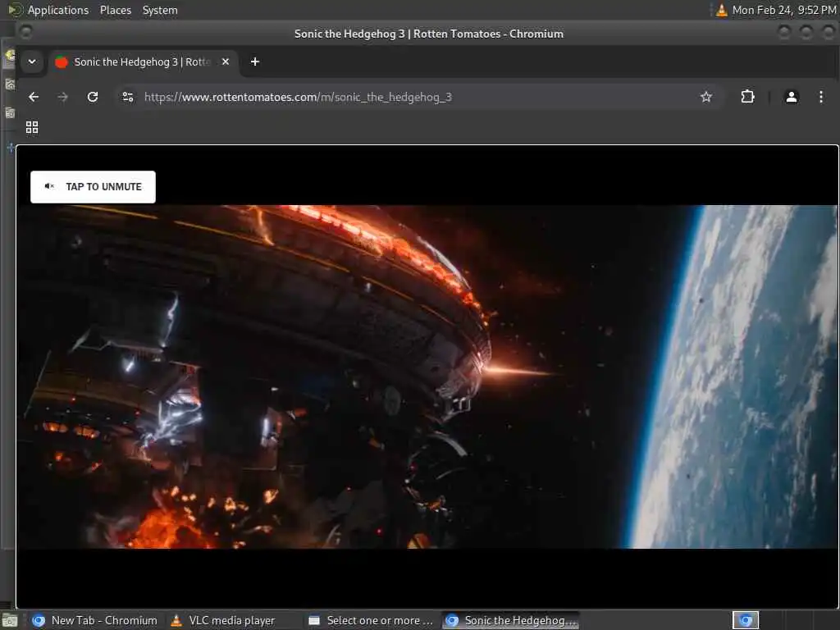Open the Extensions puzzle icon
The width and height of the screenshot is (840, 630).
coord(747,97)
